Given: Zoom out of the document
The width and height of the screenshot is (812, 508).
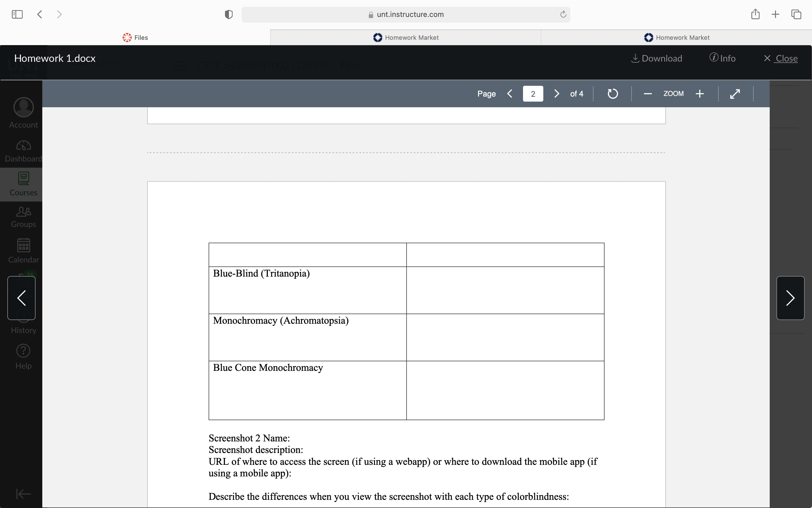Looking at the screenshot, I should [648, 94].
